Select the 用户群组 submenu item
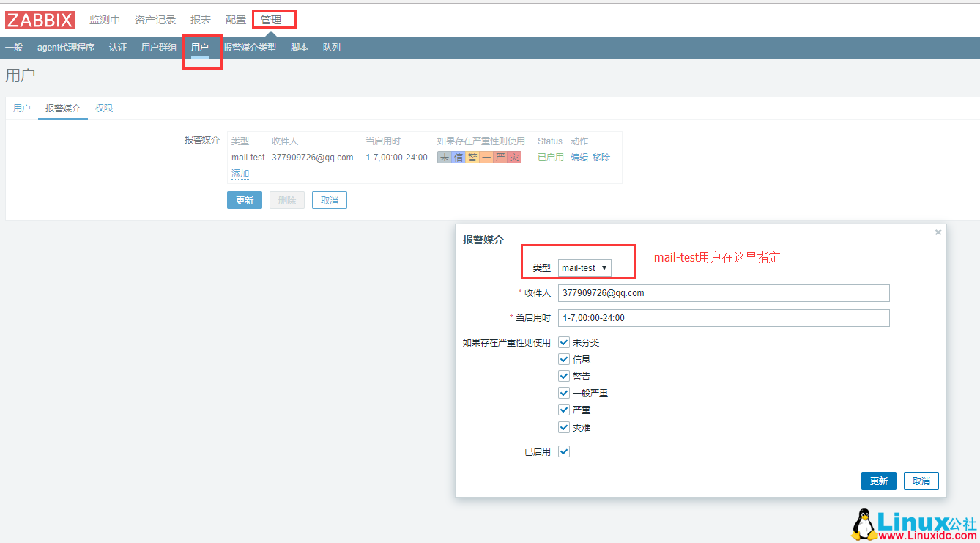 [157, 46]
